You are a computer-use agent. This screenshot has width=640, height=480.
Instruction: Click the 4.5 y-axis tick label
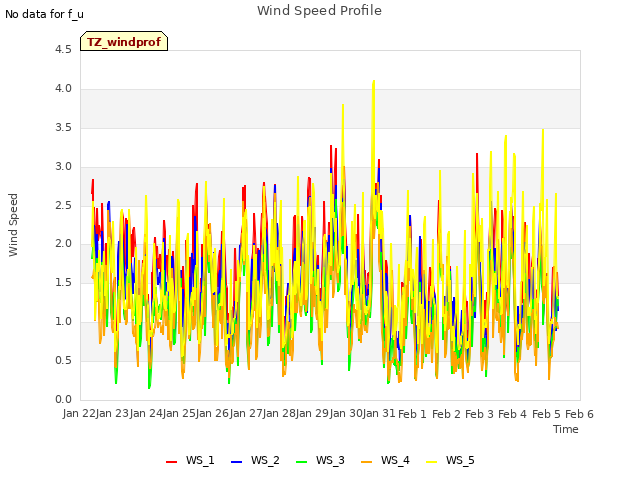(x=63, y=50)
